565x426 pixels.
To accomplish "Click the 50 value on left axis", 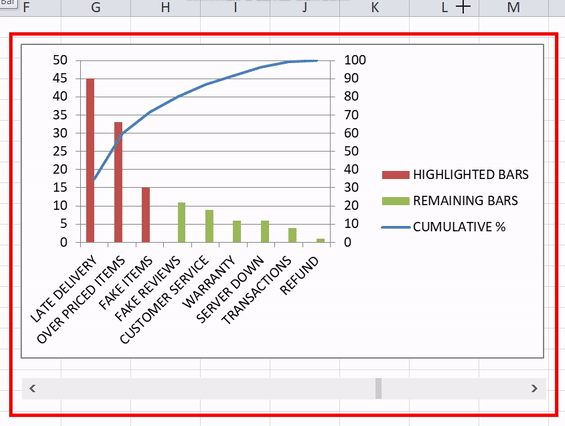I will point(60,60).
